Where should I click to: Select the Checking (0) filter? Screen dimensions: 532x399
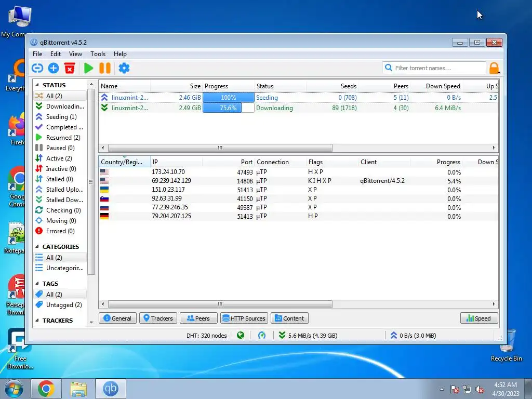60,210
